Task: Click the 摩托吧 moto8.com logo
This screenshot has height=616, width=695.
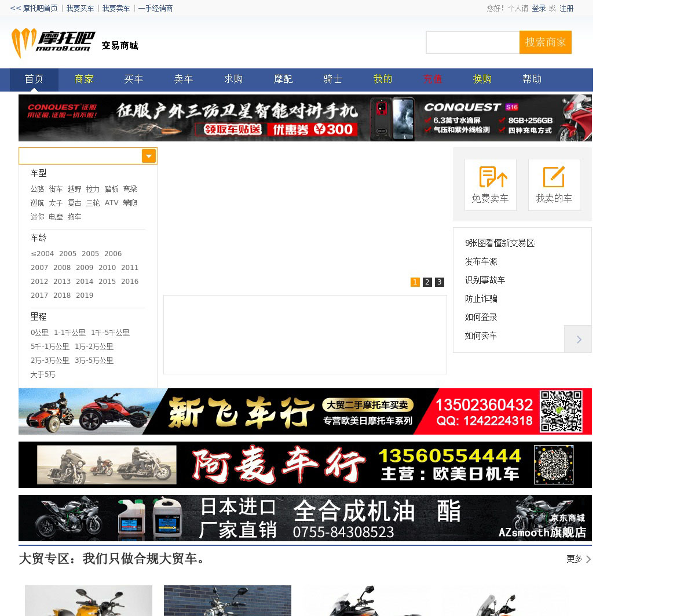Action: [53, 43]
